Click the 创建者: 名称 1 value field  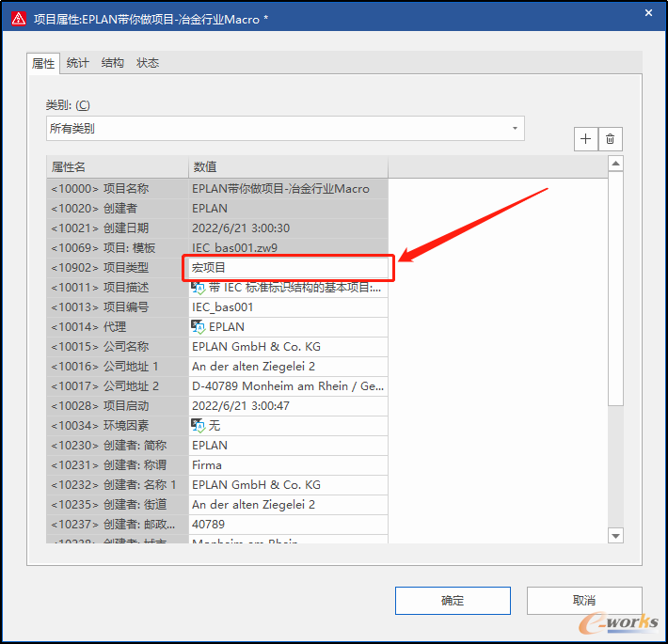pyautogui.click(x=289, y=485)
